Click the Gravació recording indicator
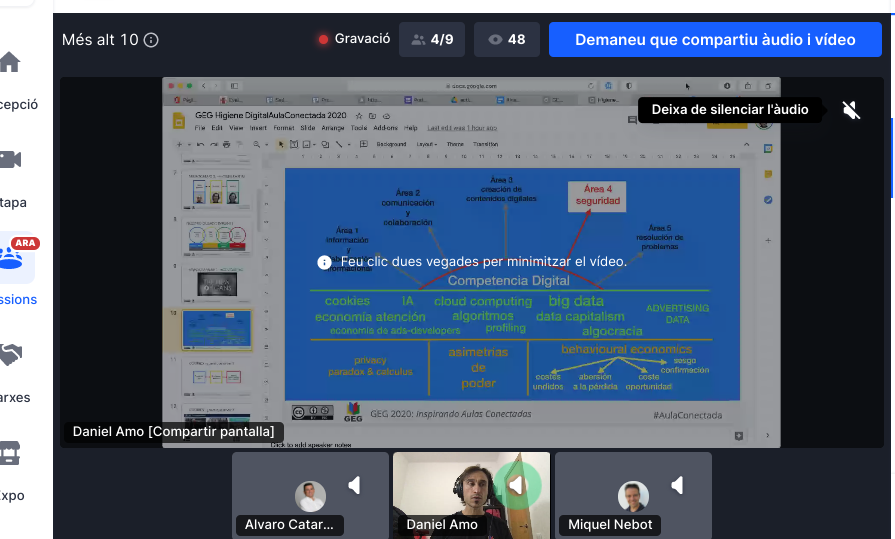This screenshot has width=895, height=539. click(354, 39)
